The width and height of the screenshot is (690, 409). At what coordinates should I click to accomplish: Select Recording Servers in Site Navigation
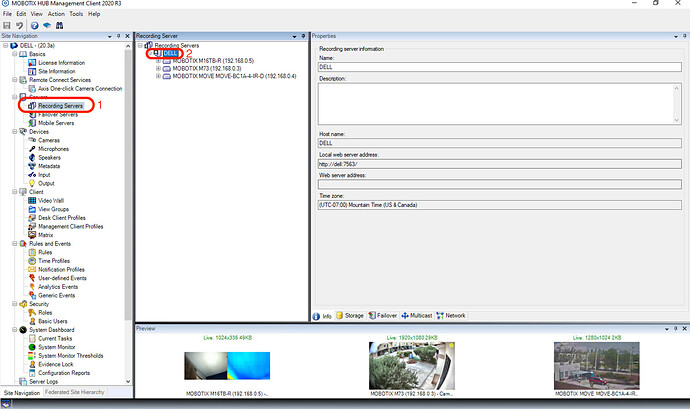click(60, 106)
